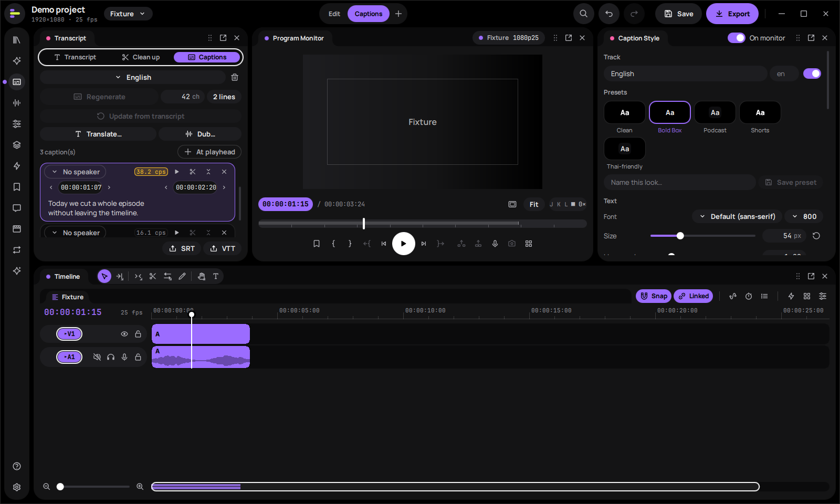
Task: Open the comments sidebar icon
Action: [17, 208]
